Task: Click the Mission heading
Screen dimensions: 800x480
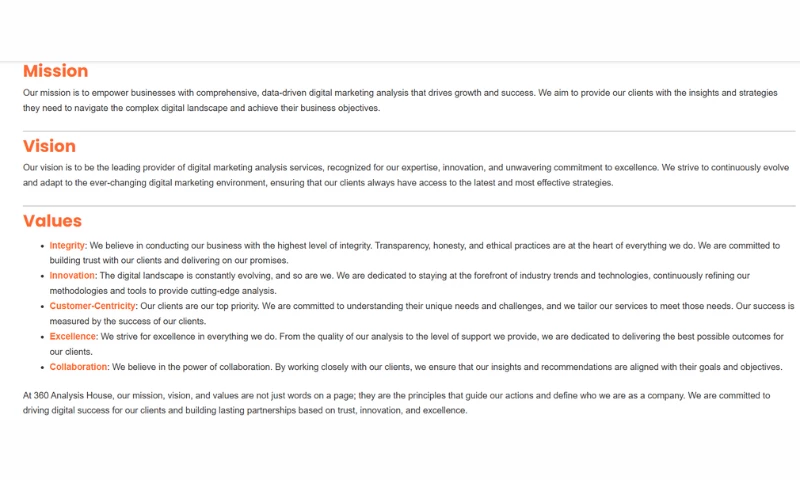Action: click(55, 71)
